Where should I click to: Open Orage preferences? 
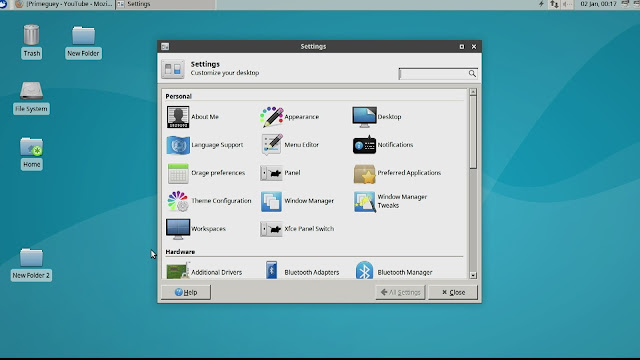click(x=206, y=173)
